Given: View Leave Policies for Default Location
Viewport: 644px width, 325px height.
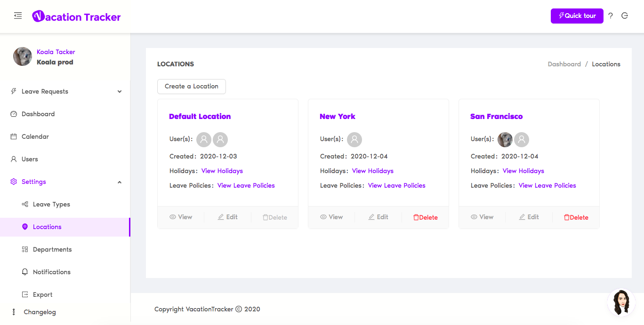Looking at the screenshot, I should (246, 185).
